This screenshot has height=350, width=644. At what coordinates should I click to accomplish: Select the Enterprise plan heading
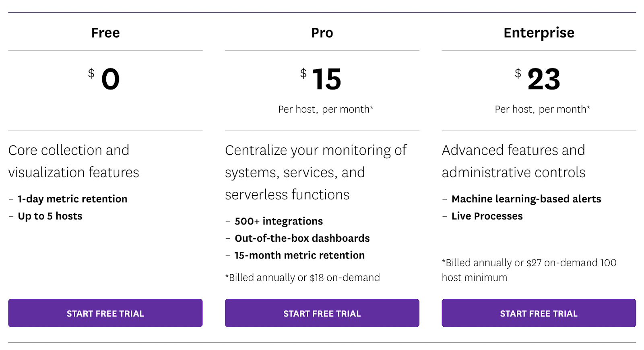(x=539, y=33)
